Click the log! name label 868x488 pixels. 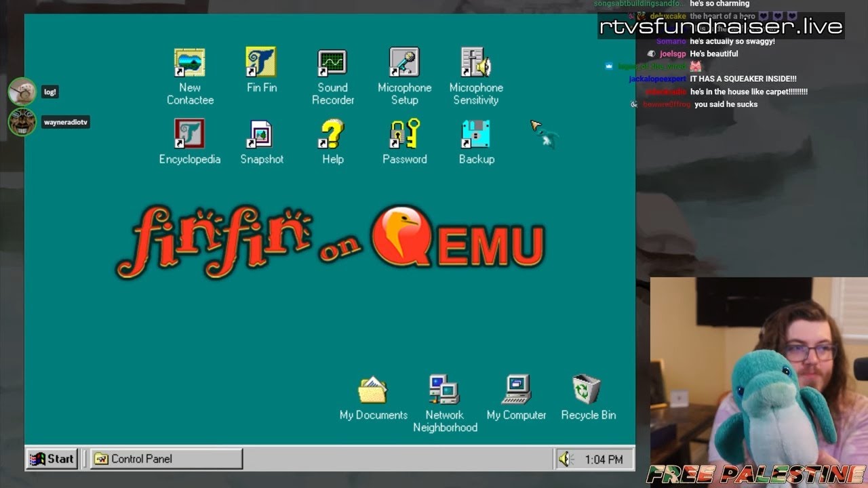pyautogui.click(x=50, y=92)
